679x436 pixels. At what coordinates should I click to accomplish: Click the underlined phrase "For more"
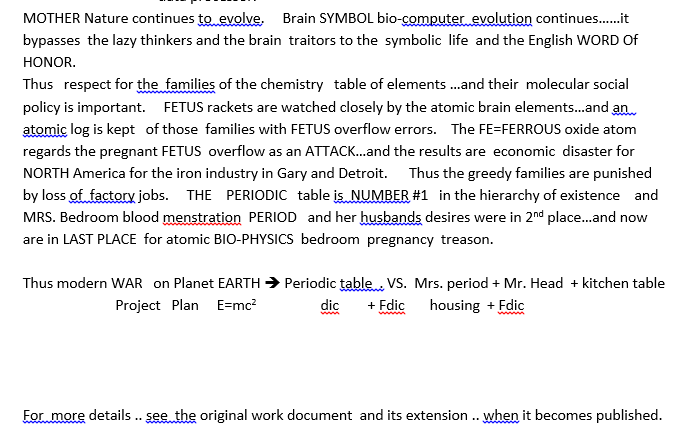click(x=54, y=415)
